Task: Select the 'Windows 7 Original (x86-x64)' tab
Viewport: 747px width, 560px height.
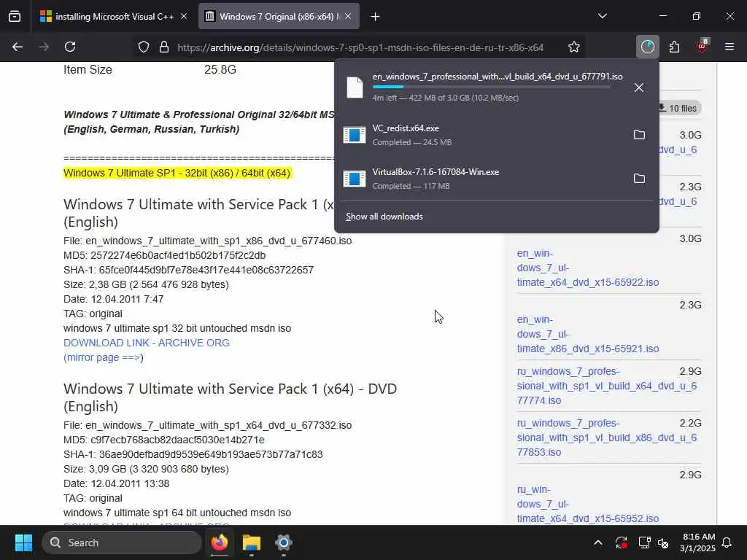Action: click(x=279, y=17)
